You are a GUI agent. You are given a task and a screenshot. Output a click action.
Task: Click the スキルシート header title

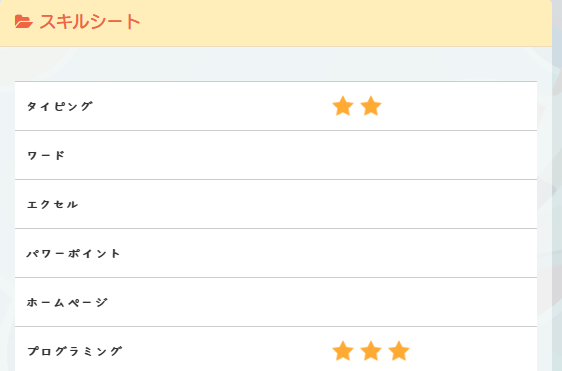point(90,22)
